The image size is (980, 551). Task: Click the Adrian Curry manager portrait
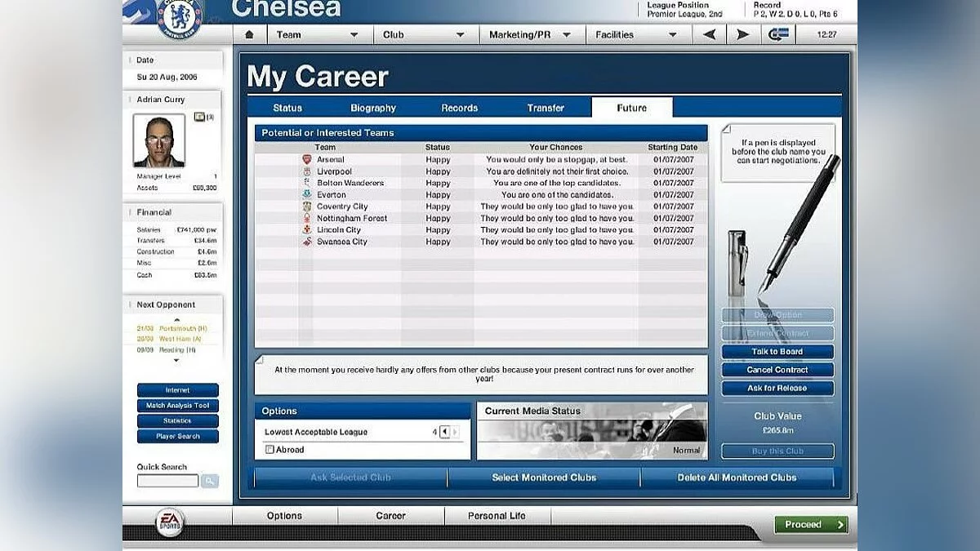point(159,140)
